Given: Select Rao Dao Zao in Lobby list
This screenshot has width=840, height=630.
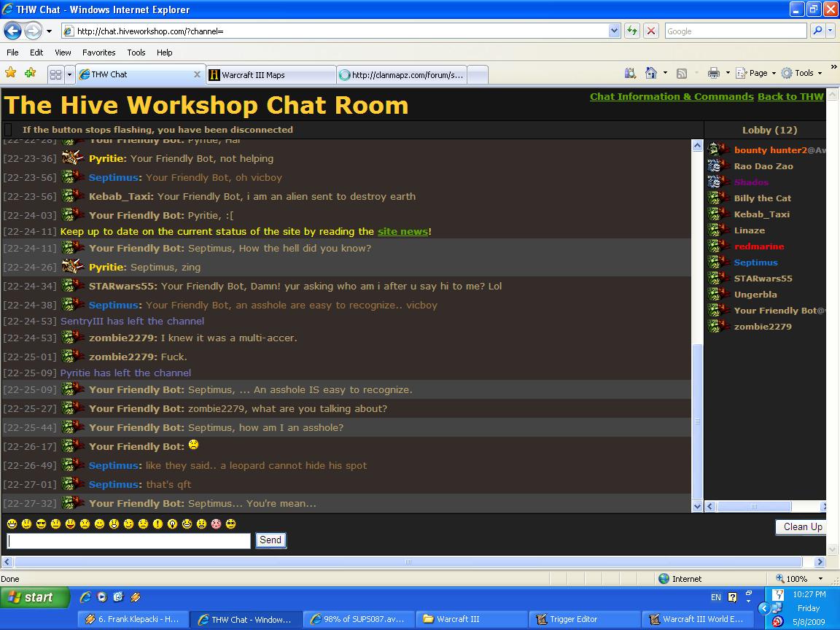Looking at the screenshot, I should (x=763, y=166).
